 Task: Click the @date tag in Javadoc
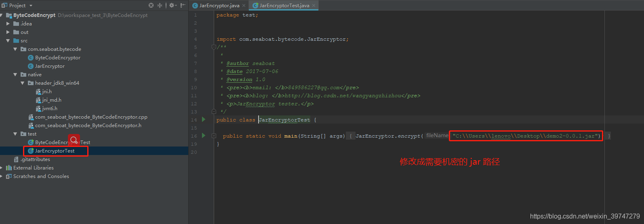(234, 71)
